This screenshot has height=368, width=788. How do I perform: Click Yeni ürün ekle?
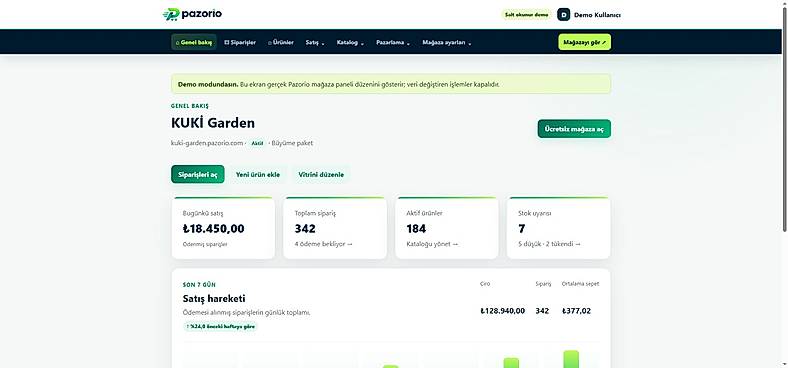[x=258, y=174]
